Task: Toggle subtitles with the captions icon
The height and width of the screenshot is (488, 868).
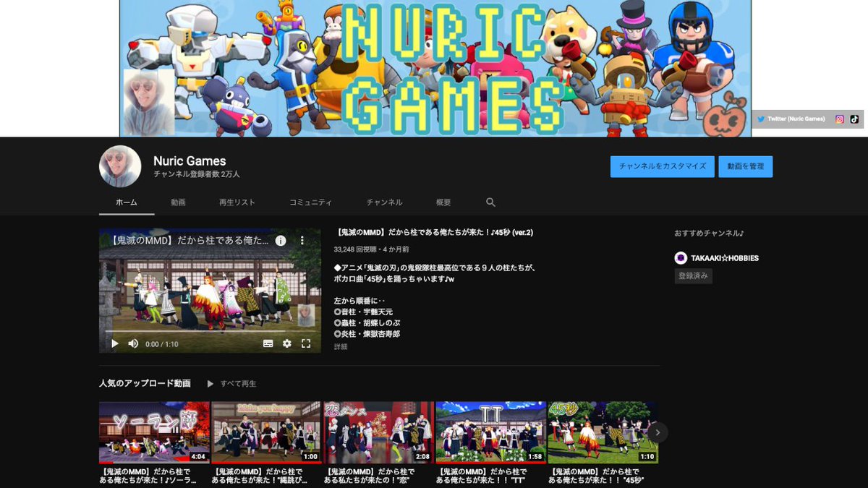Action: point(268,343)
